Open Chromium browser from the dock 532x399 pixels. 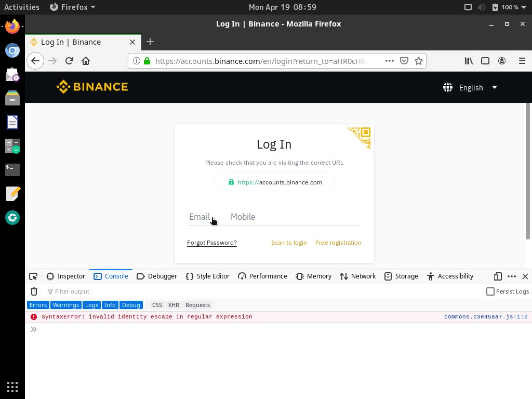pos(12,50)
